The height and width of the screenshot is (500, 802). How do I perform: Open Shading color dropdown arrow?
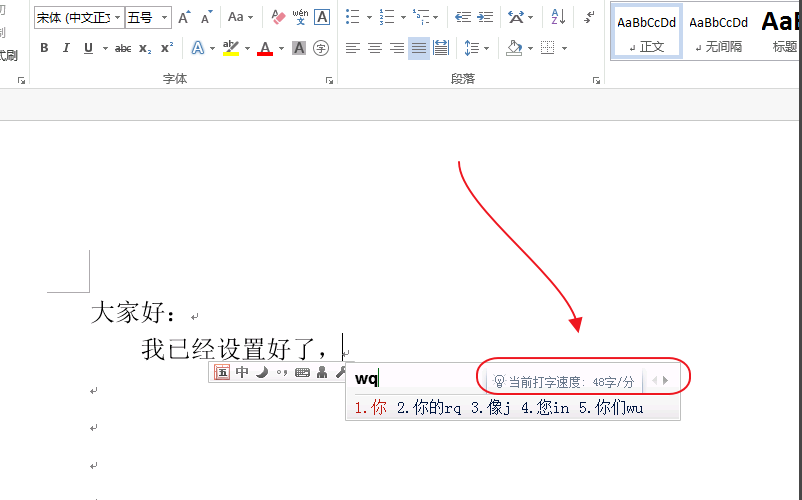pyautogui.click(x=530, y=49)
